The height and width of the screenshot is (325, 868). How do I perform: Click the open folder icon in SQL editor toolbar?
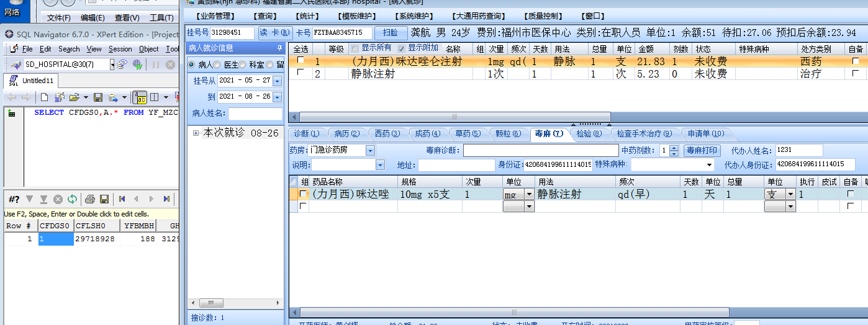75,97
